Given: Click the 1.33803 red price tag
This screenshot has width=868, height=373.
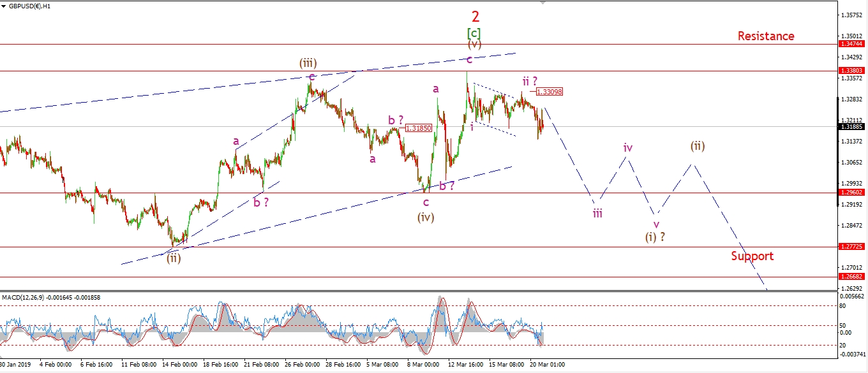Looking at the screenshot, I should (852, 71).
